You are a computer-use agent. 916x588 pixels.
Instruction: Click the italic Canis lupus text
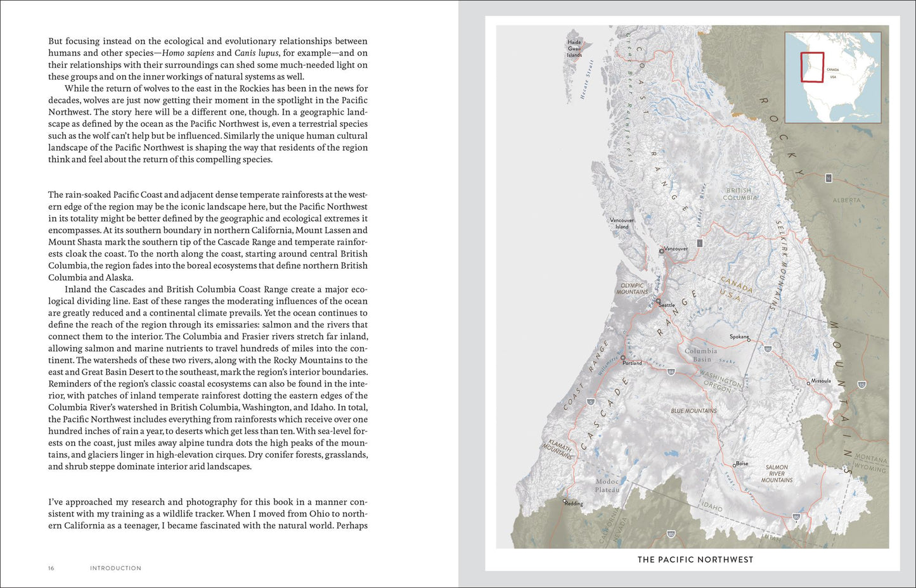(x=257, y=53)
